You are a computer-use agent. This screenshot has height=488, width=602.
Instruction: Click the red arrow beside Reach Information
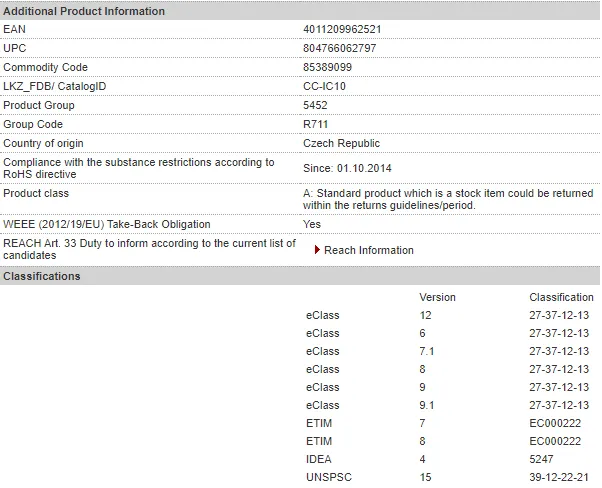(x=317, y=250)
